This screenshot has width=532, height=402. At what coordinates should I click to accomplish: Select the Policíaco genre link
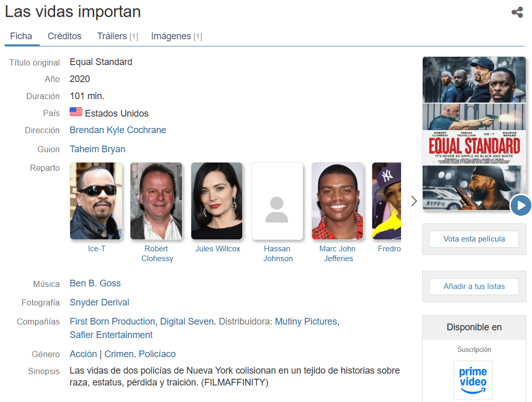tap(157, 354)
